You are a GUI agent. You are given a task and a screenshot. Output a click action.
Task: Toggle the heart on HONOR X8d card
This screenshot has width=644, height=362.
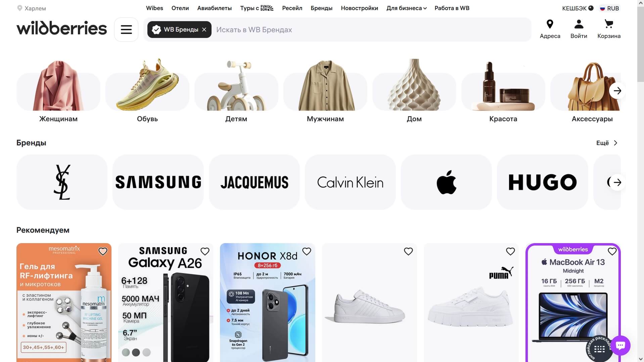tap(307, 251)
